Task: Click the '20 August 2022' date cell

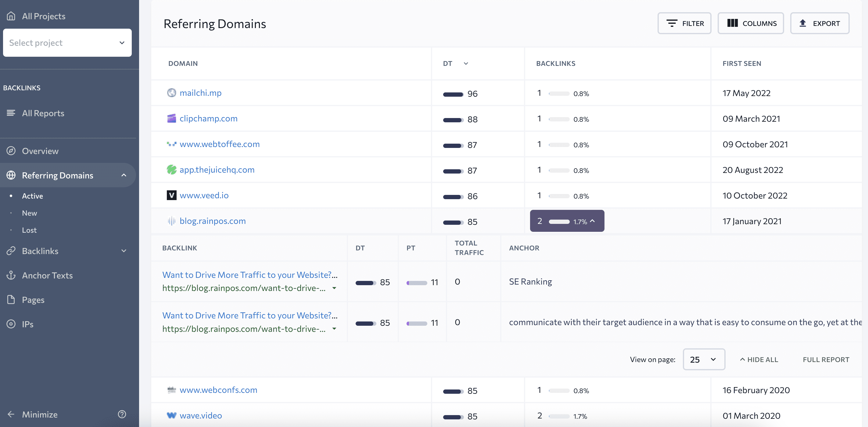Action: [752, 170]
